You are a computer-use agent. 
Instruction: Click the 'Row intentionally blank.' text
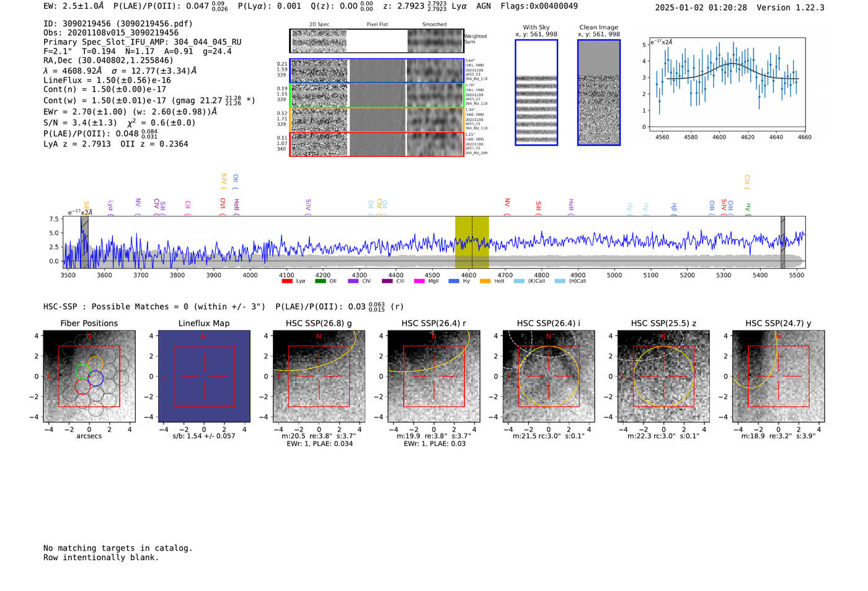[x=101, y=558]
